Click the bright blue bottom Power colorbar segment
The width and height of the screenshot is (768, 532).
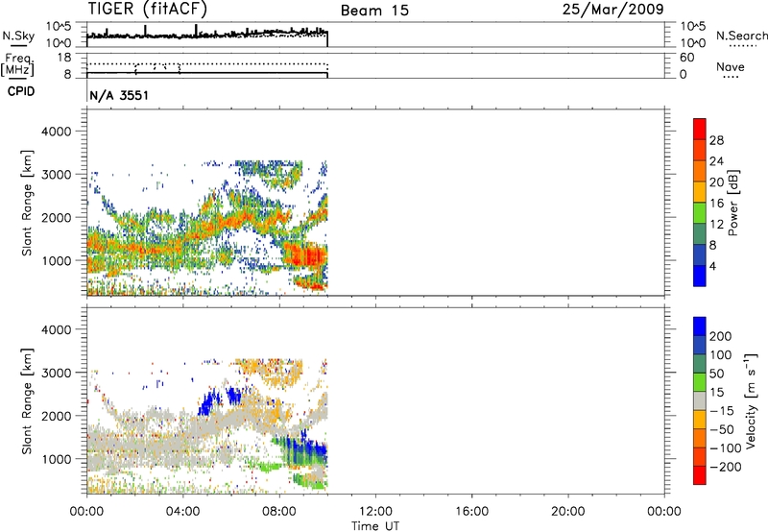tap(700, 276)
